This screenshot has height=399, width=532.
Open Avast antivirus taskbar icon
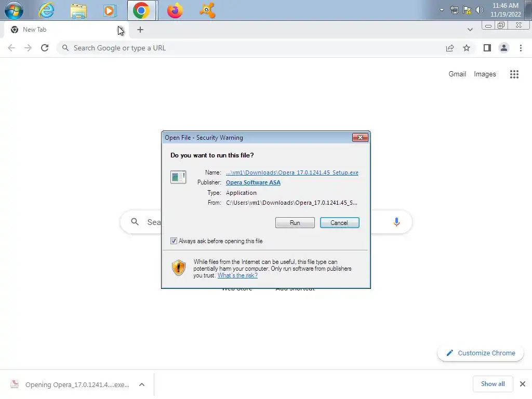pyautogui.click(x=207, y=10)
